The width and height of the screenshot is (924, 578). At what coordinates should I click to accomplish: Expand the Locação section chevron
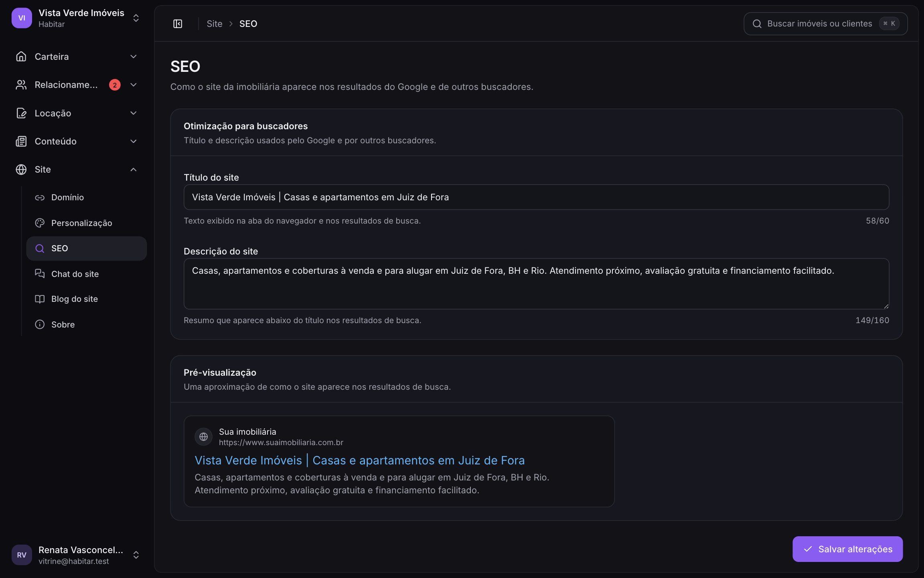(x=134, y=113)
